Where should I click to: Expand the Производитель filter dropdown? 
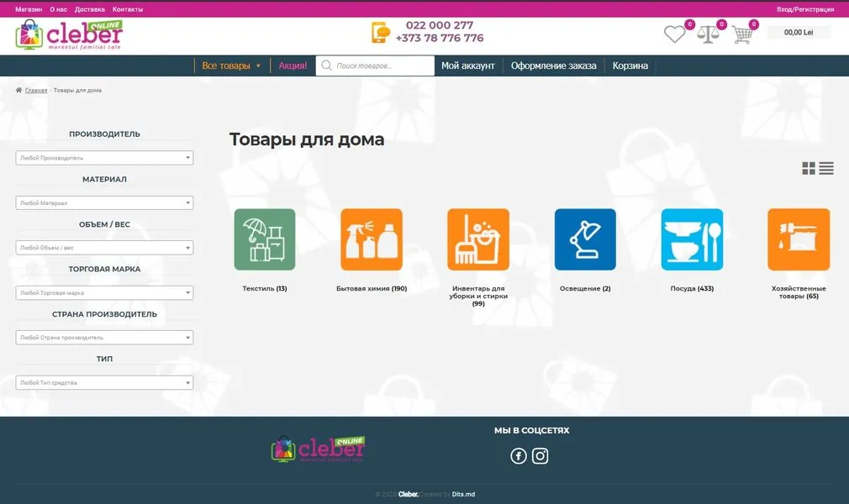pos(104,158)
